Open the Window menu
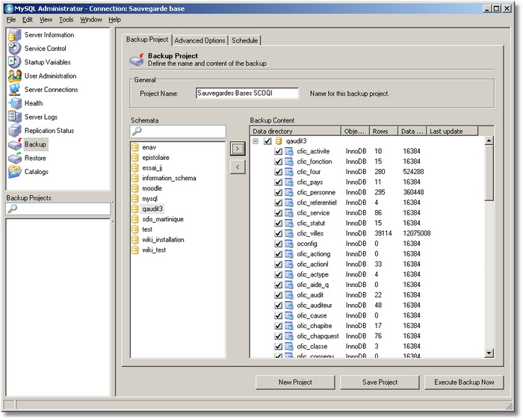Image resolution: width=523 pixels, height=420 pixels. click(91, 19)
